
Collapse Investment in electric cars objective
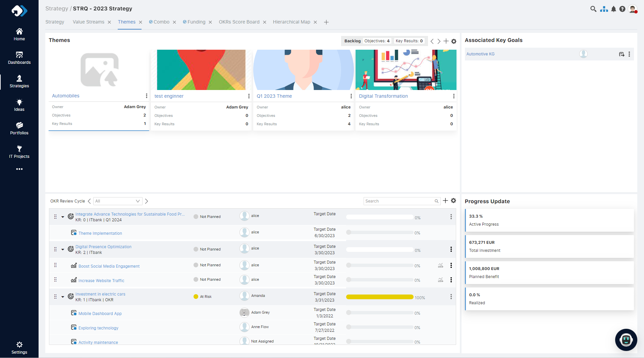click(x=63, y=297)
